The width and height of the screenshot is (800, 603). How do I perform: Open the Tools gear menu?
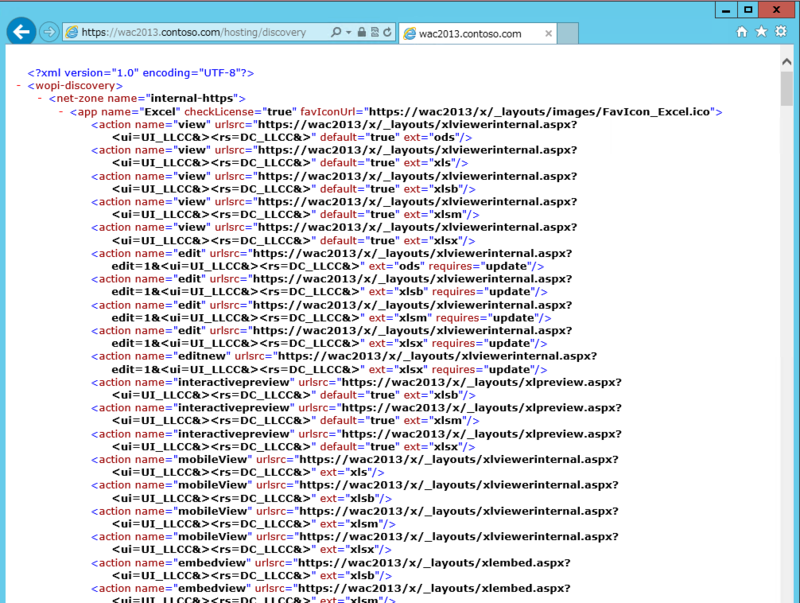(x=781, y=32)
